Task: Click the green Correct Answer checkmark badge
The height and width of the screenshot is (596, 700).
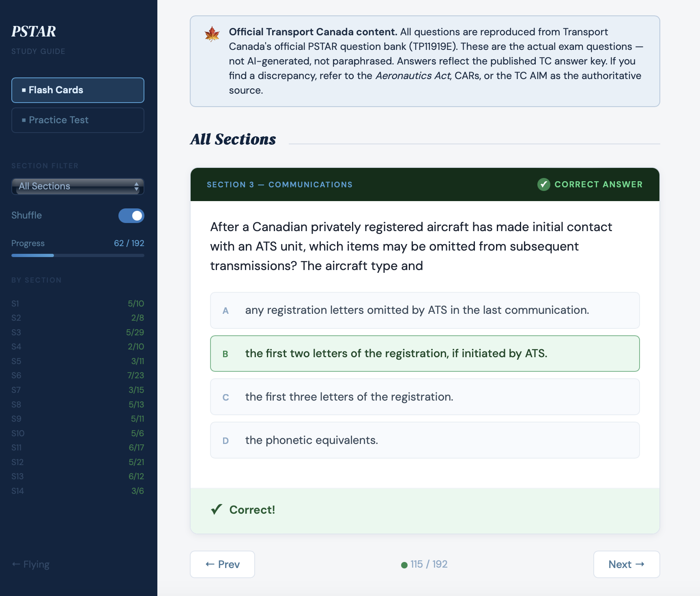Action: 543,184
